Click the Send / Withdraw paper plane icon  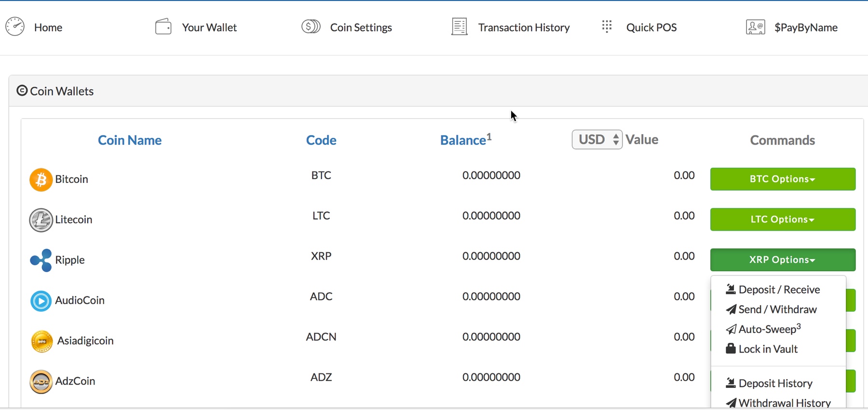point(731,309)
